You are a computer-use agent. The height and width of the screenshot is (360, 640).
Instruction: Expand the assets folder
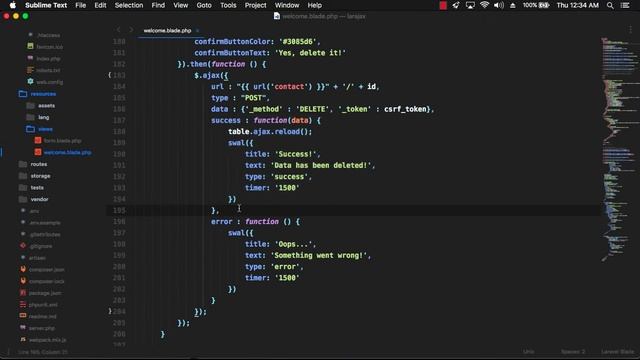30,106
